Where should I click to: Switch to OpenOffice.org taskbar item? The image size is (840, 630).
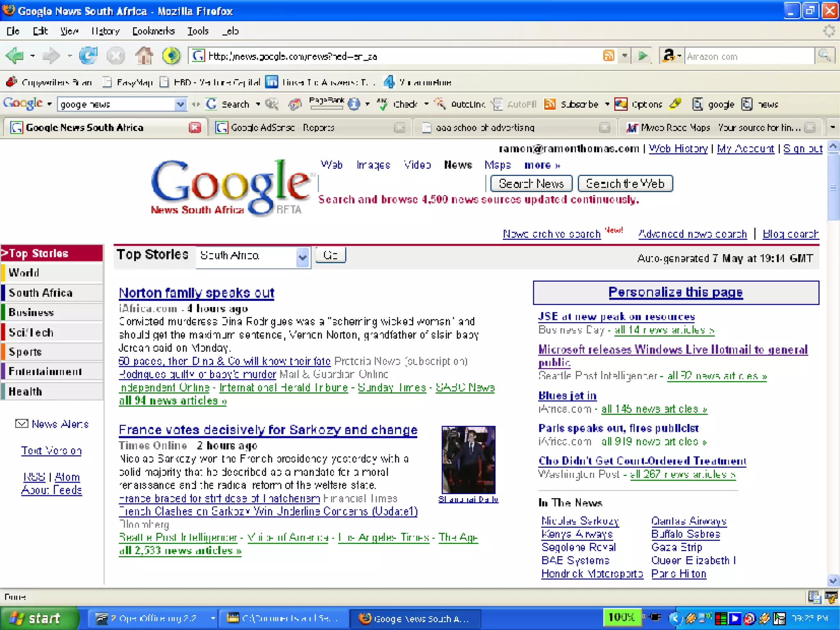pos(153,618)
